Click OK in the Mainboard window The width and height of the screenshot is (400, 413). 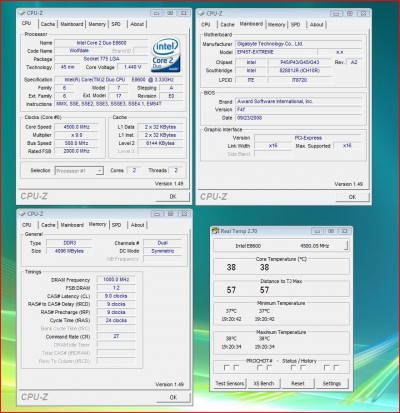click(352, 197)
